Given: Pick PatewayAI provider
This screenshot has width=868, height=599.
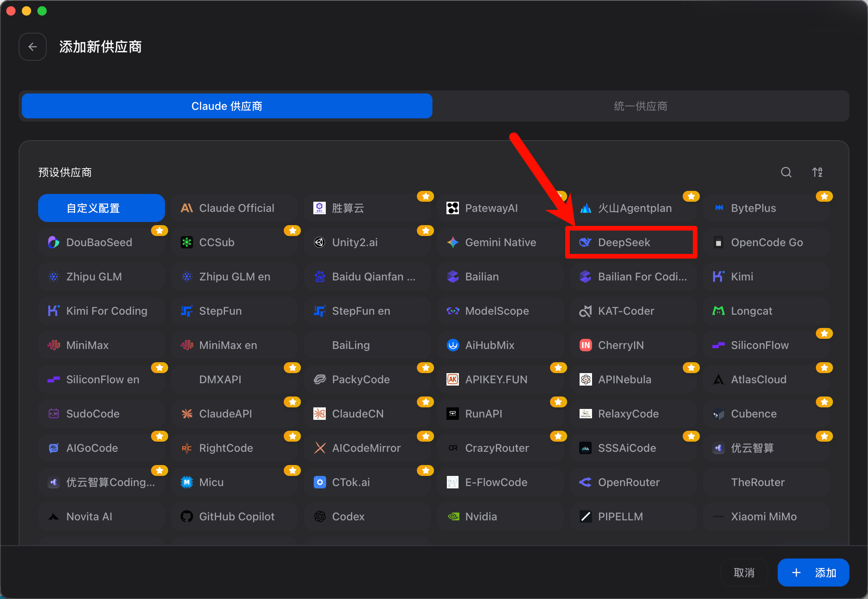Looking at the screenshot, I should (x=500, y=208).
